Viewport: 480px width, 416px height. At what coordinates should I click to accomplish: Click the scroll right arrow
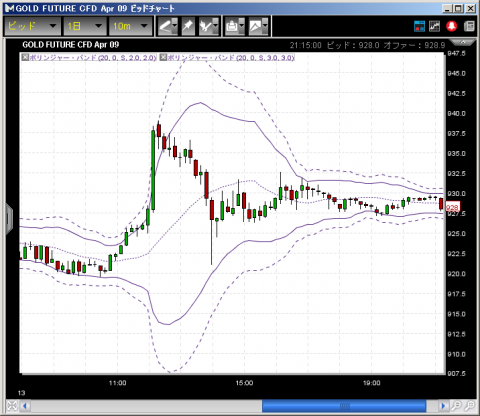pyautogui.click(x=443, y=406)
